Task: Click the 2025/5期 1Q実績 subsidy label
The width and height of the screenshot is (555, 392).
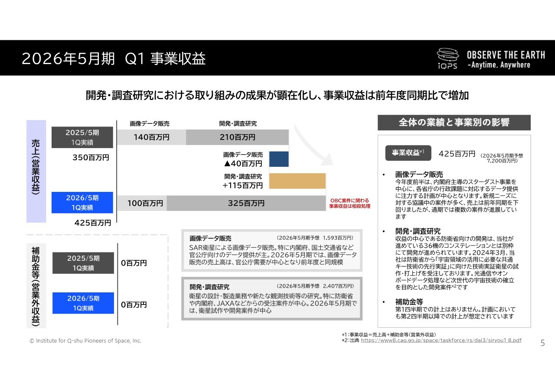Action: click(x=83, y=263)
